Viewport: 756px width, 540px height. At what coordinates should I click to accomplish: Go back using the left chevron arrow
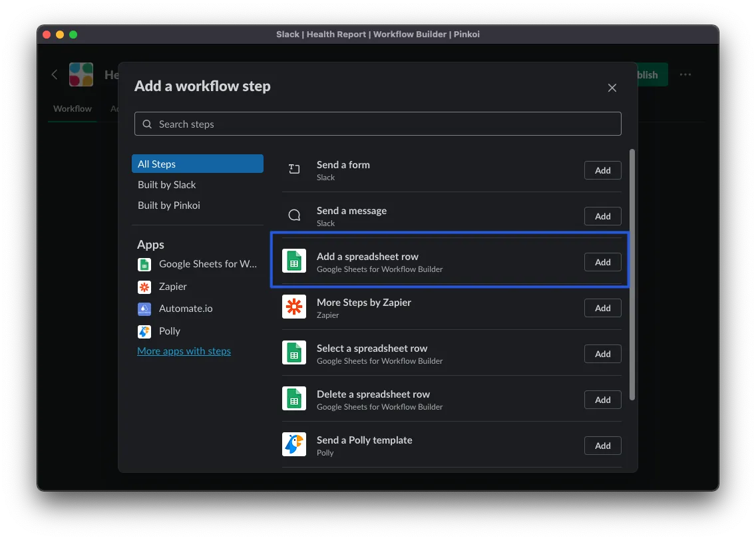(55, 74)
